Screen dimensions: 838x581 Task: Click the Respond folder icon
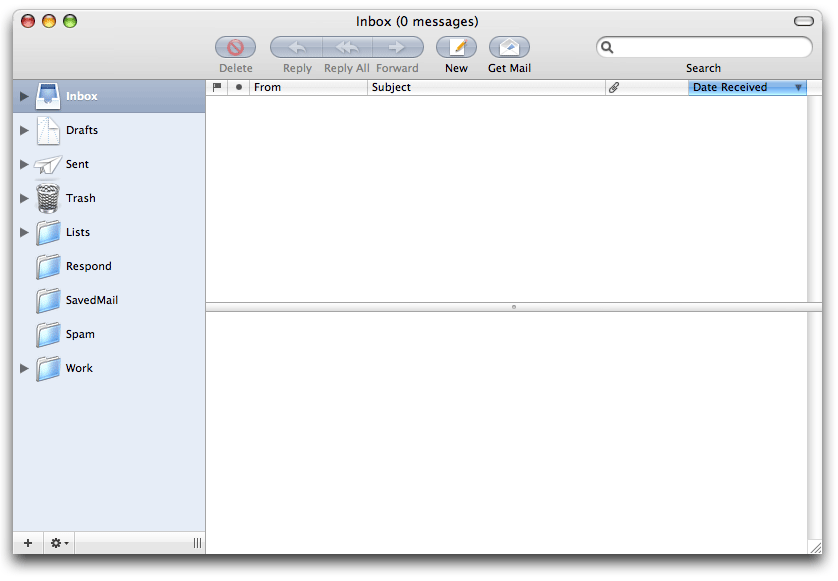[48, 267]
